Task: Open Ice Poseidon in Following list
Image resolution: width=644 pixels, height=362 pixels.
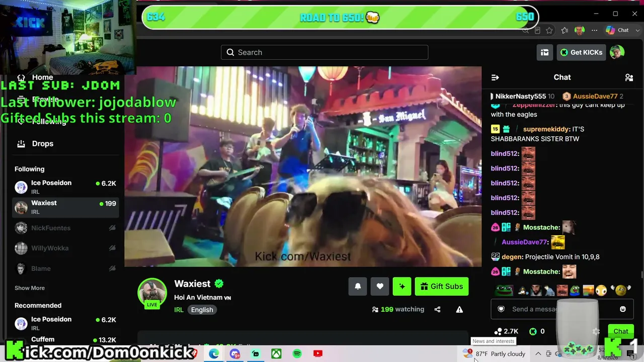Action: [x=65, y=187]
